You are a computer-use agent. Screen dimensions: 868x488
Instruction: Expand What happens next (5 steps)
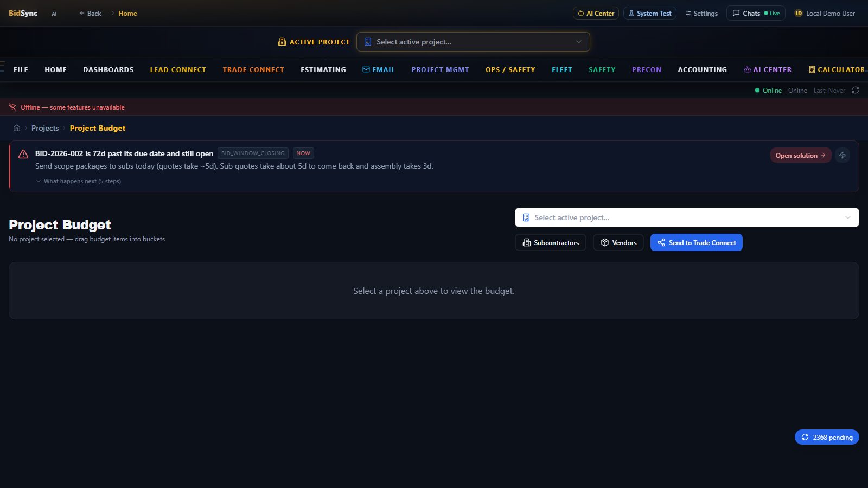[78, 181]
